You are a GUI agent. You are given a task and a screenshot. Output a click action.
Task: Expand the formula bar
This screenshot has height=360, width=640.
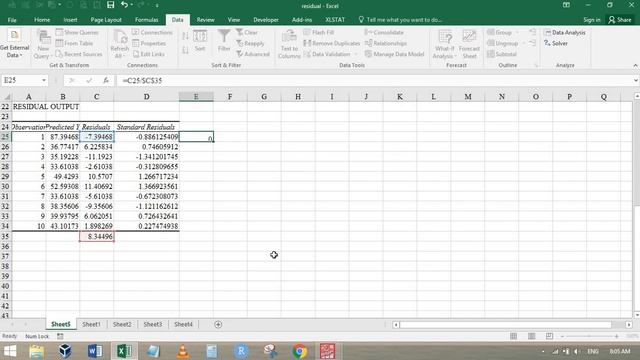[636, 80]
